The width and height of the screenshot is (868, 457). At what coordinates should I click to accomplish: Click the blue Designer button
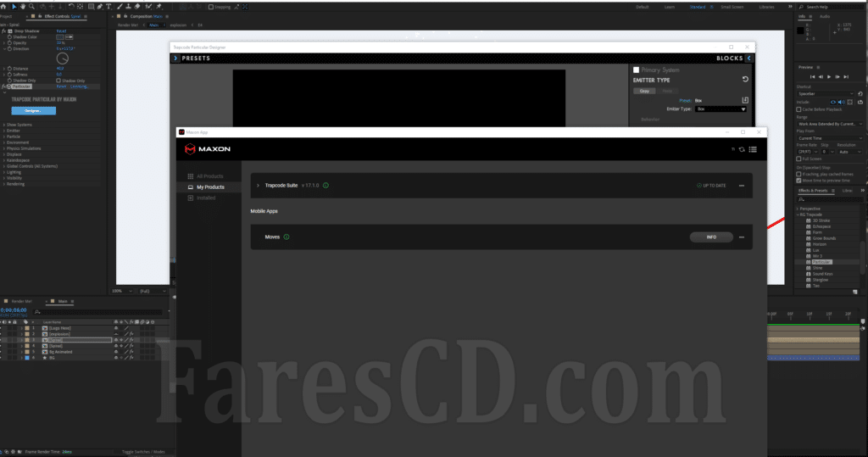click(x=34, y=111)
